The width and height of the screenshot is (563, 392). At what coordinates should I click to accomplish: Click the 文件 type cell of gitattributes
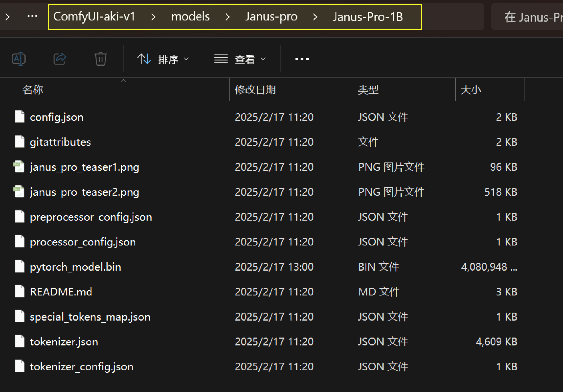pyautogui.click(x=368, y=142)
